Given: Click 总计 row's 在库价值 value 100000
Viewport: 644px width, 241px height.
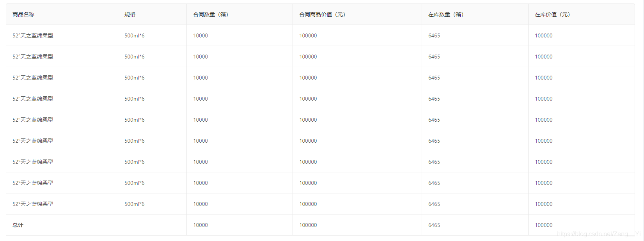Looking at the screenshot, I should pos(544,225).
